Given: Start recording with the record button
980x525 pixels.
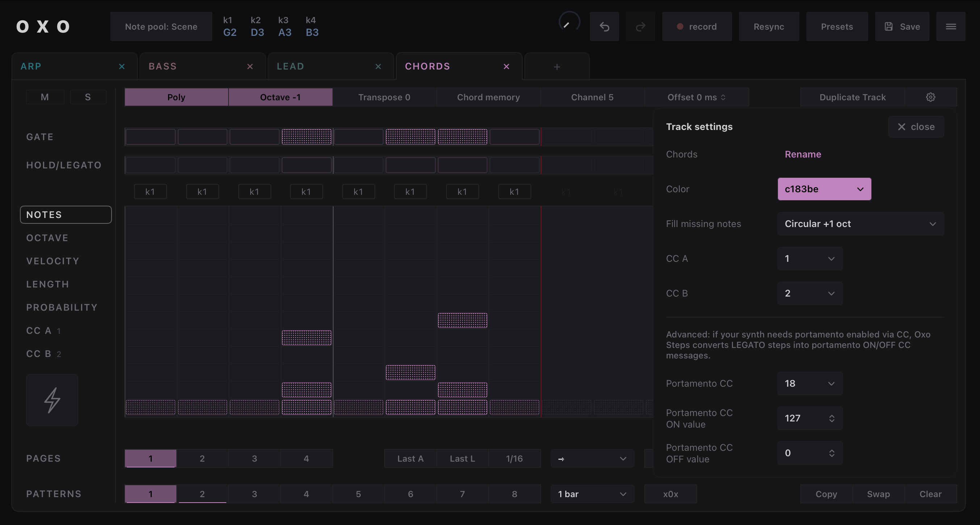Looking at the screenshot, I should click(x=696, y=27).
